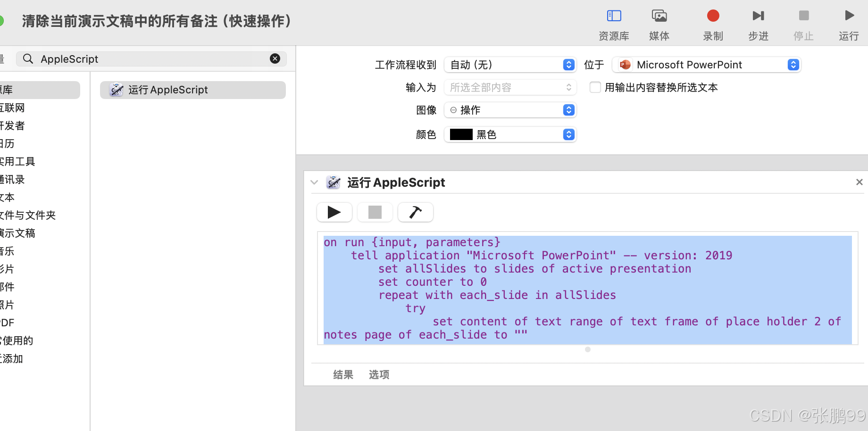Show the 结果 results tab
868x431 pixels.
(343, 374)
